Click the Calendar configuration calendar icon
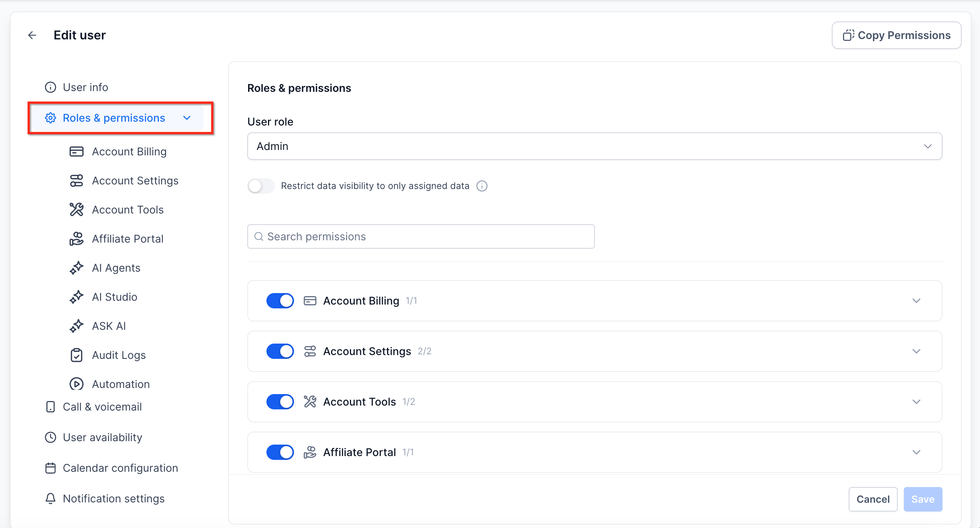This screenshot has width=980, height=528. 51,468
